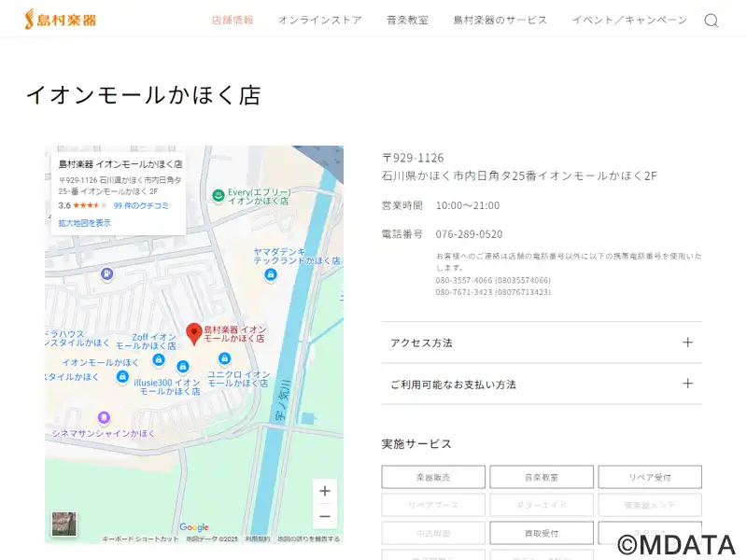Viewport: 747px width, 560px height.
Task: Click the ギターエイド service button
Action: point(542,505)
